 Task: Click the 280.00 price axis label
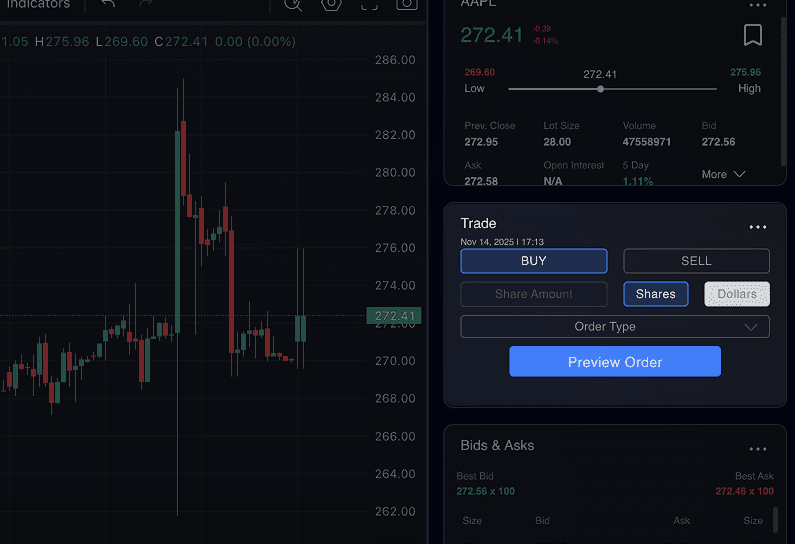pyautogui.click(x=395, y=173)
